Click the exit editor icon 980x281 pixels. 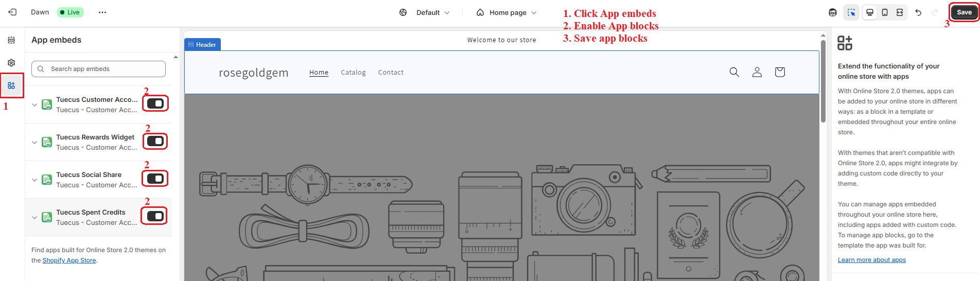pos(12,12)
